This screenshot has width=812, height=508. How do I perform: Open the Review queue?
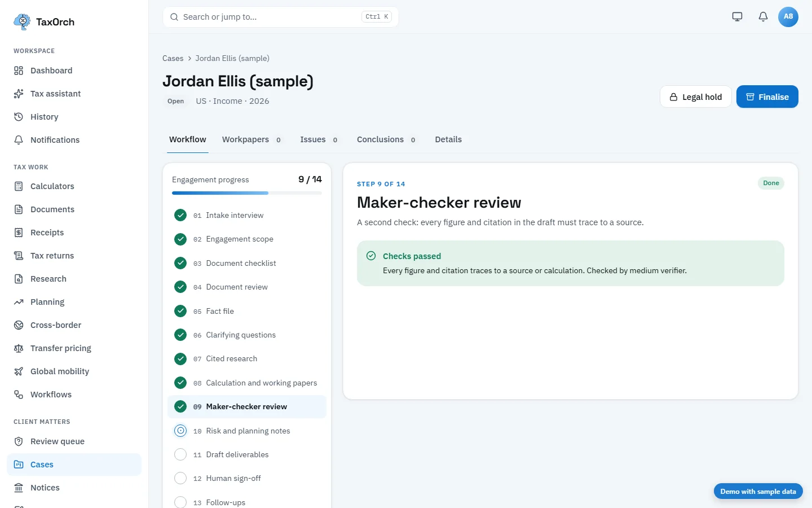point(74,441)
